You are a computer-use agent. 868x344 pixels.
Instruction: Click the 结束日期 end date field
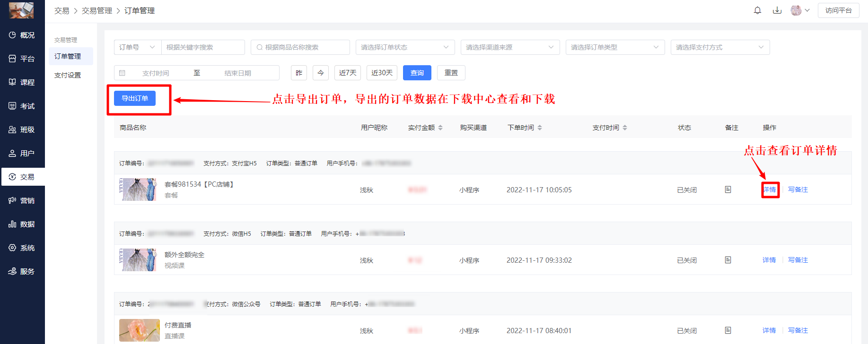tap(238, 73)
